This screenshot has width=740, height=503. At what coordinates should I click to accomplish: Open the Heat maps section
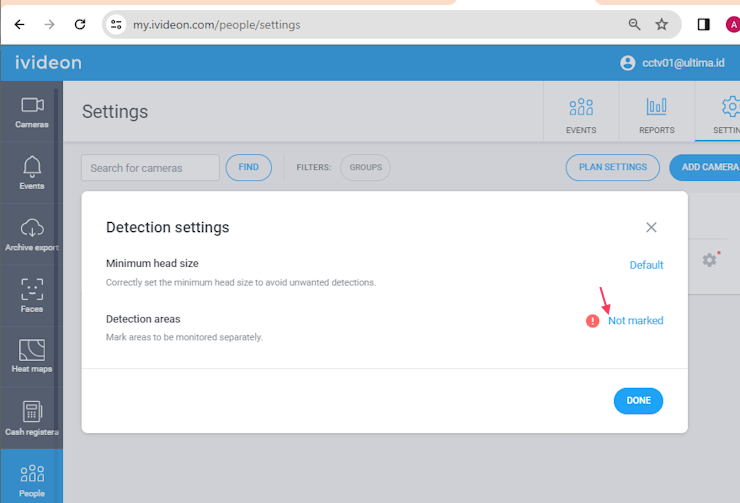[32, 356]
